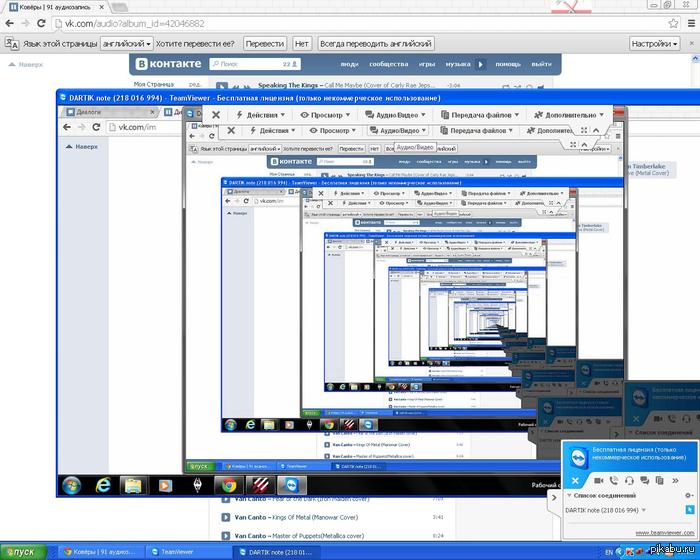This screenshot has width=700, height=560.
Task: Open the TeamViewer Действия dropdown menu
Action: point(261,115)
